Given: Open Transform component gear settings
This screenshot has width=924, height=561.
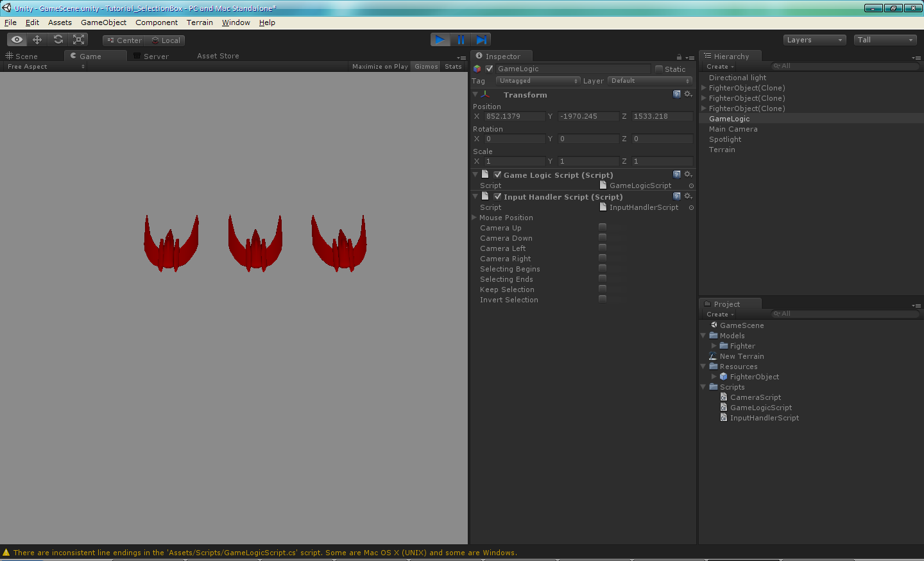Looking at the screenshot, I should tap(688, 94).
